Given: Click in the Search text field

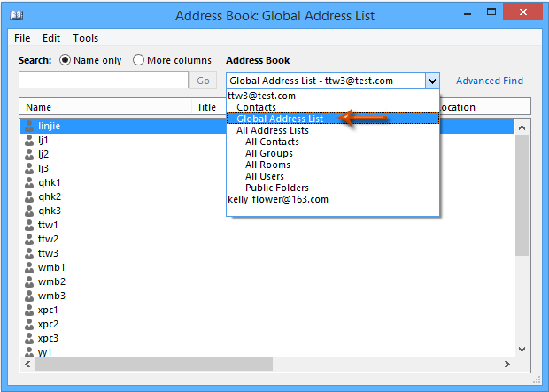Looking at the screenshot, I should (x=104, y=81).
